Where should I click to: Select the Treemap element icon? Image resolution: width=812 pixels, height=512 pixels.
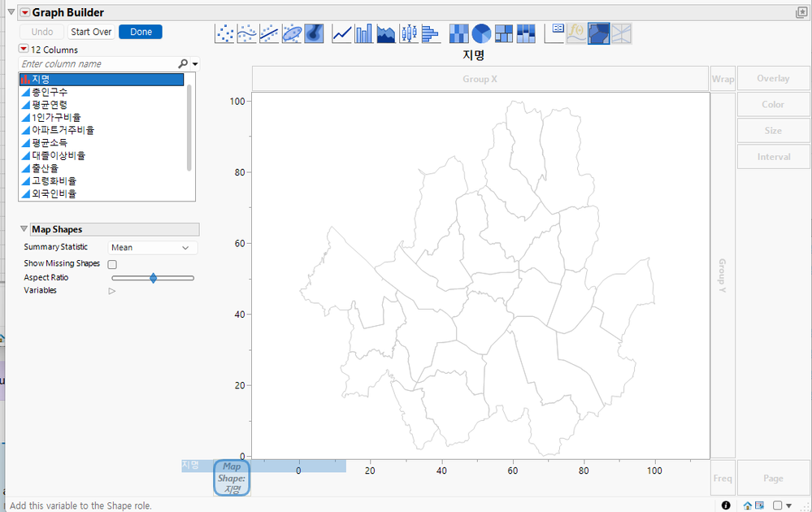click(x=504, y=33)
